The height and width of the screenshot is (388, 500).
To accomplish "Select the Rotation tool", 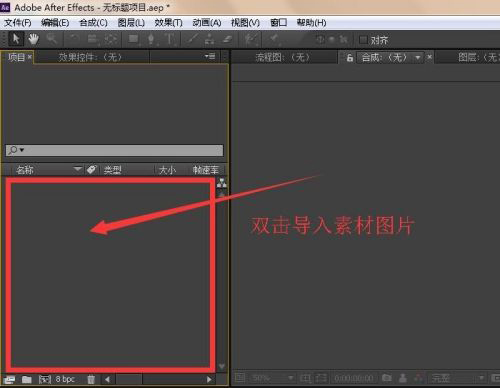I will 74,39.
